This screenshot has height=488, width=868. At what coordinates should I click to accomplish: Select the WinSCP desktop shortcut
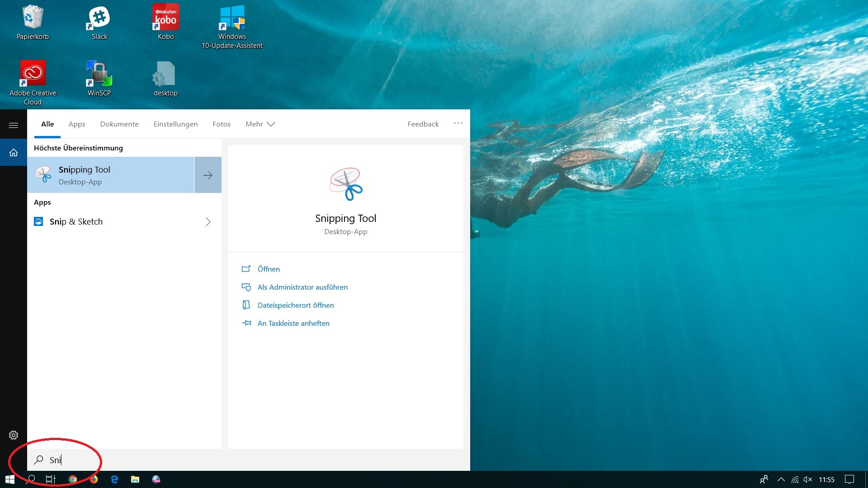coord(99,78)
